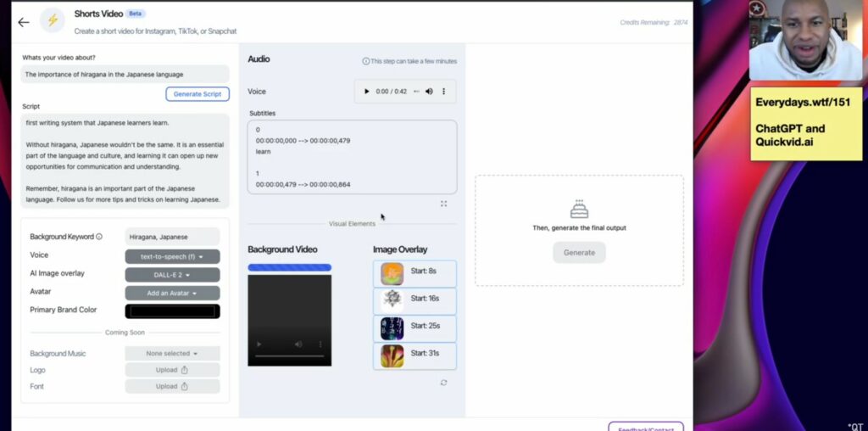Click inside the Subtitles text box
The image size is (868, 431).
click(x=353, y=157)
